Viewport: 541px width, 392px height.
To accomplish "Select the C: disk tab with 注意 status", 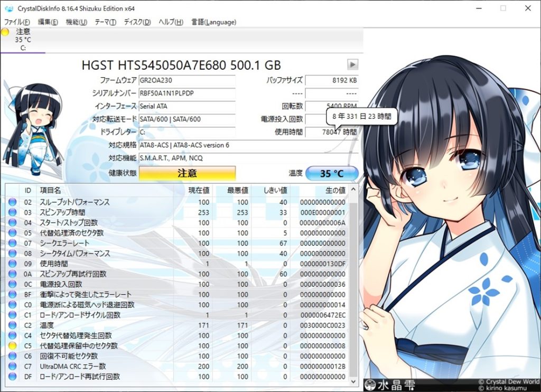I will [x=23, y=40].
